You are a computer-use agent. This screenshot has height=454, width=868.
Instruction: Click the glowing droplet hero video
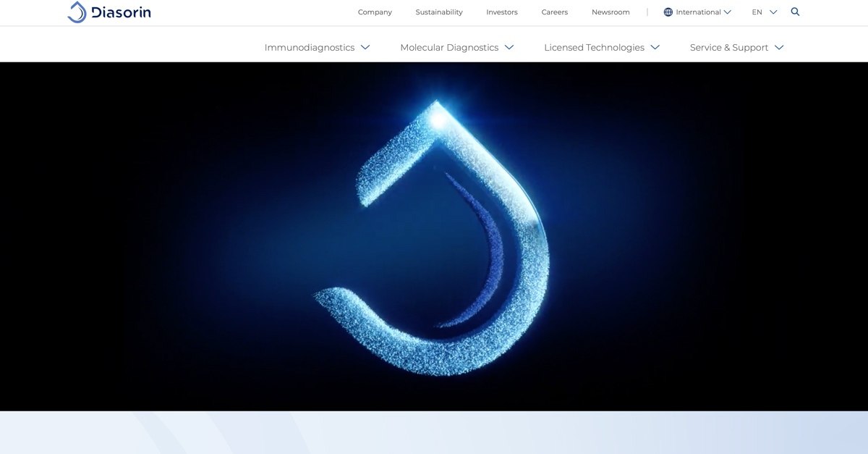click(434, 237)
